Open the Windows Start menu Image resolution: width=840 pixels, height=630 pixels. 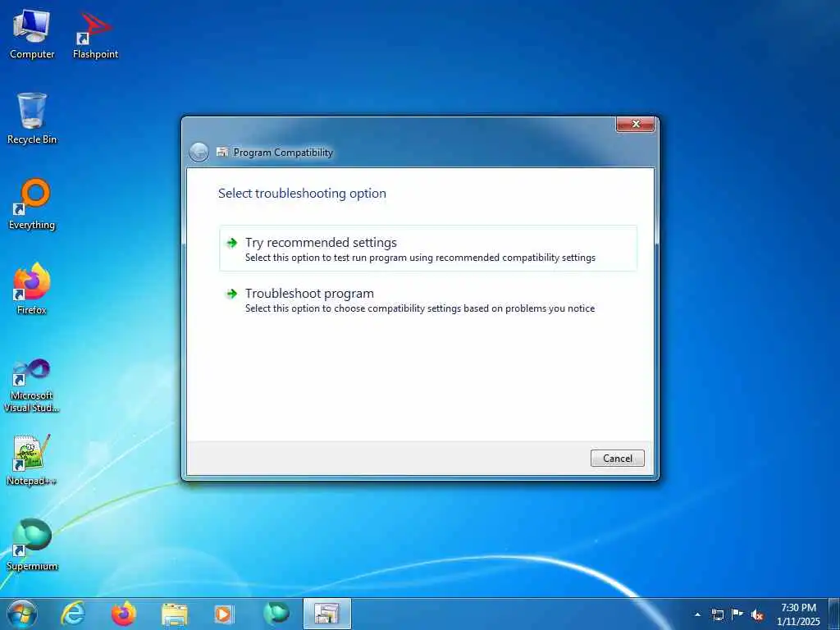[22, 614]
